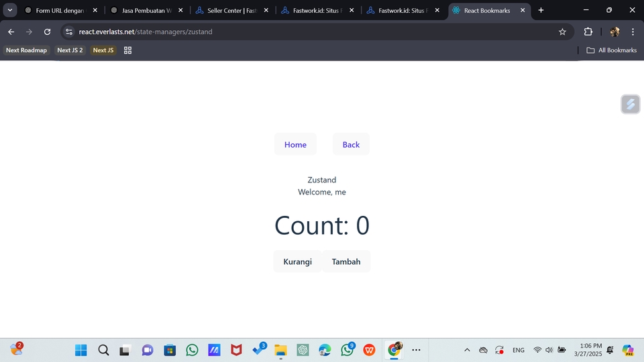This screenshot has height=362, width=644.
Task: Open a new browser tab
Action: tap(541, 10)
